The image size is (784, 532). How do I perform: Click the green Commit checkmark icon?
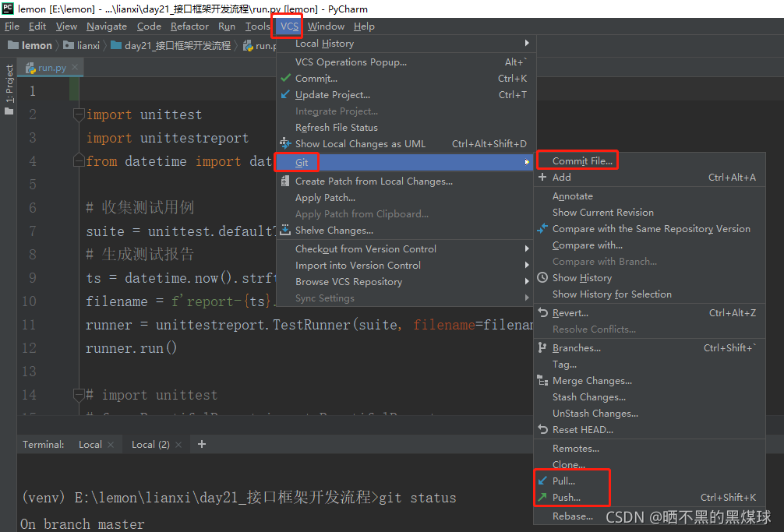pyautogui.click(x=285, y=79)
